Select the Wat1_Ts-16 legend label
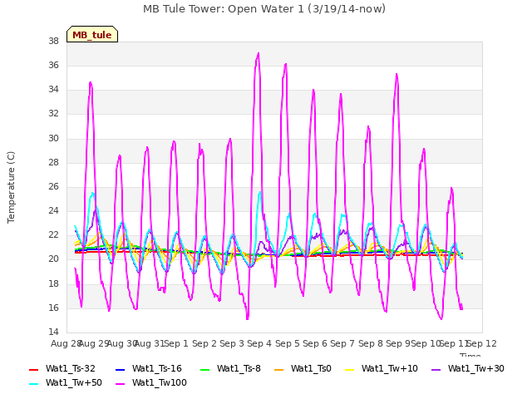This screenshot has height=399, width=532. (157, 369)
